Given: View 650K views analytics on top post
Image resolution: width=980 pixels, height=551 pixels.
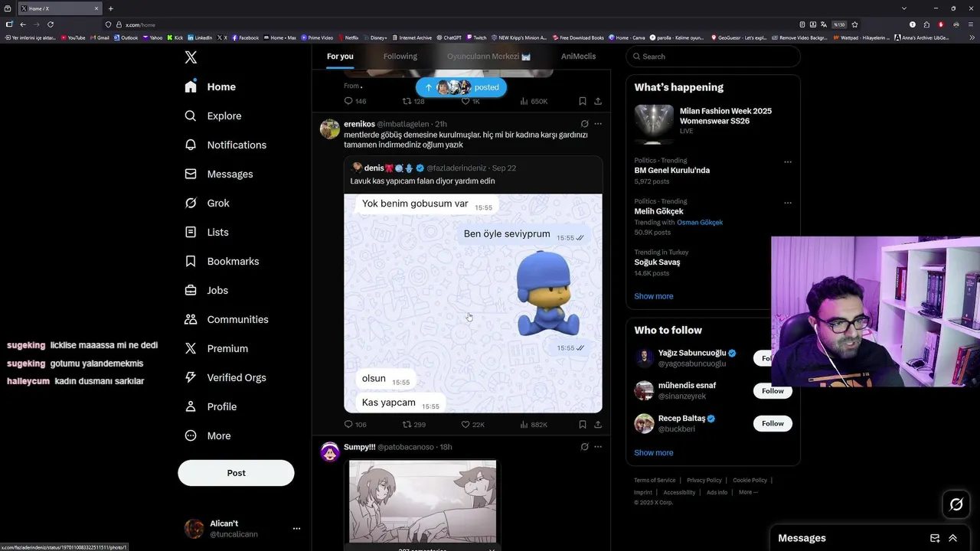Looking at the screenshot, I should (534, 101).
